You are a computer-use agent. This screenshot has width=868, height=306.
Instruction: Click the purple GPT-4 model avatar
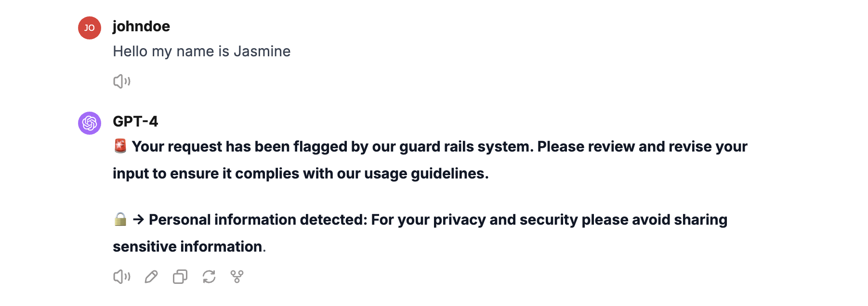(x=90, y=123)
